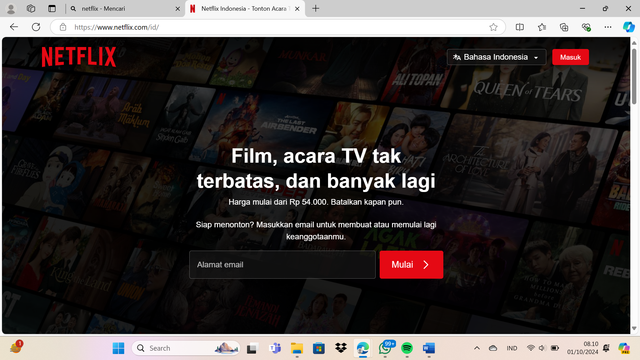Open Task View on the taskbar
Screen dimensions: 640x360
coord(252,348)
